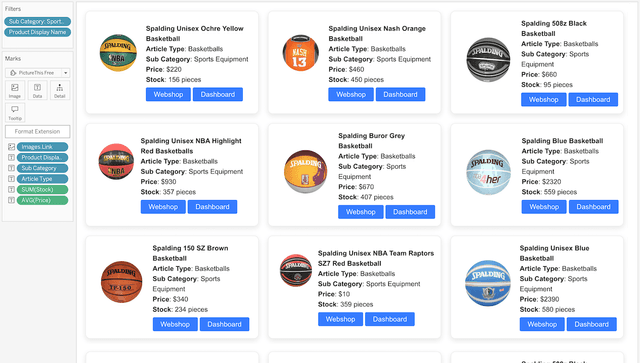Open the Tooltip mark card
The image size is (640, 363).
click(15, 112)
